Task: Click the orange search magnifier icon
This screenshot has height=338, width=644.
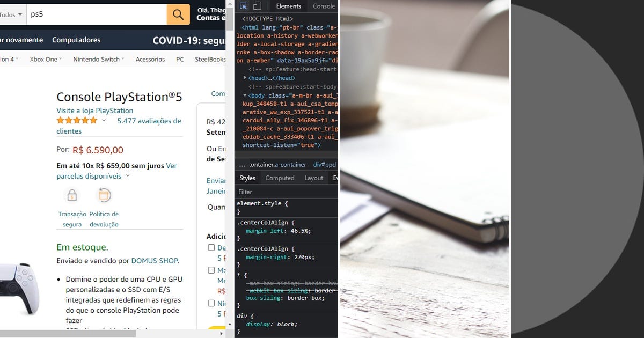Action: (x=178, y=14)
